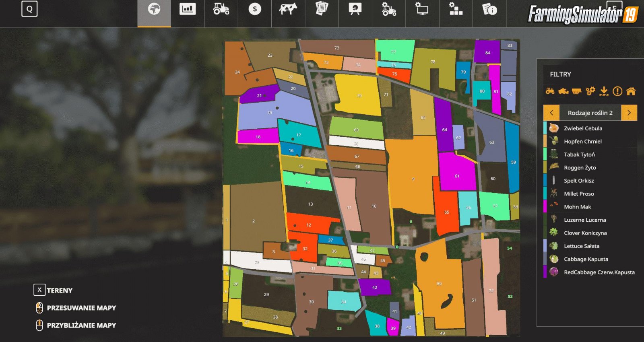Select Roggen Żyto crop entry
This screenshot has height=342, width=644.
590,167
